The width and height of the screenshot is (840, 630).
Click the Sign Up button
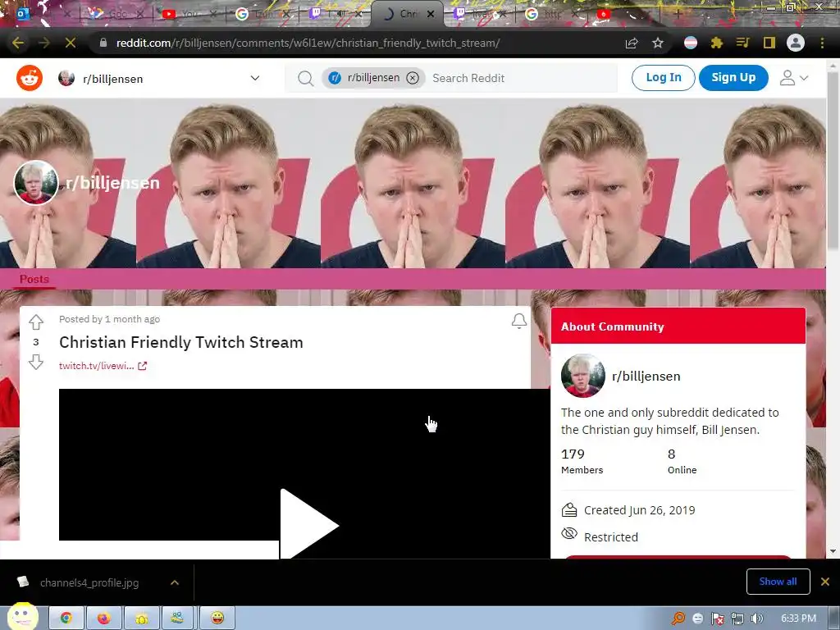pos(733,78)
